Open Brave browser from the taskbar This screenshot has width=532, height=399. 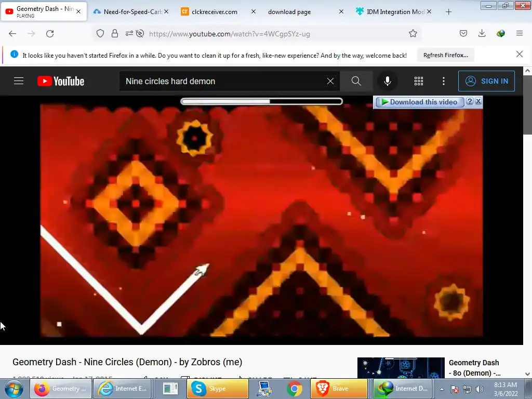339,389
